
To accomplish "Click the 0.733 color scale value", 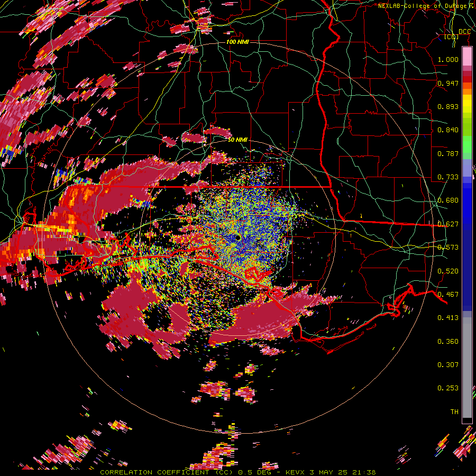I will [448, 177].
